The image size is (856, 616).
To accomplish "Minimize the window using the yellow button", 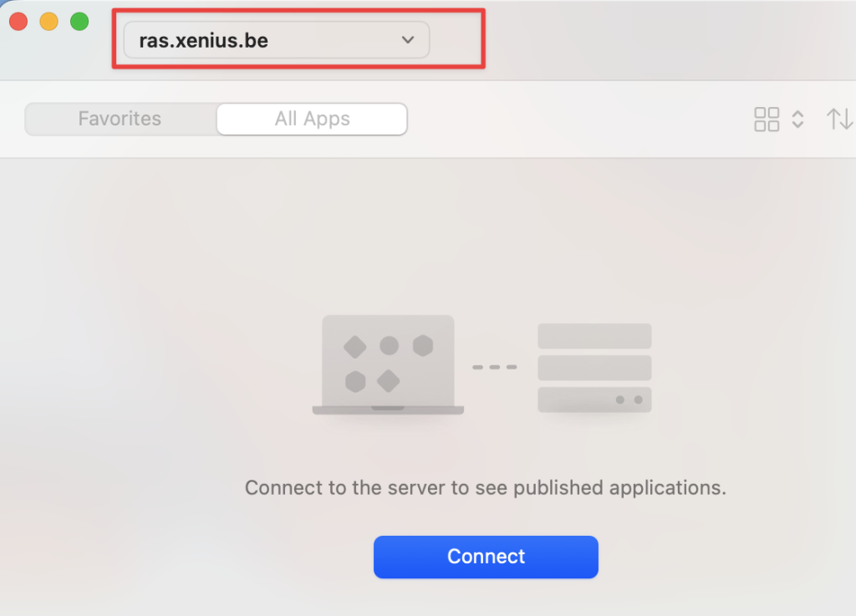I will tap(48, 22).
